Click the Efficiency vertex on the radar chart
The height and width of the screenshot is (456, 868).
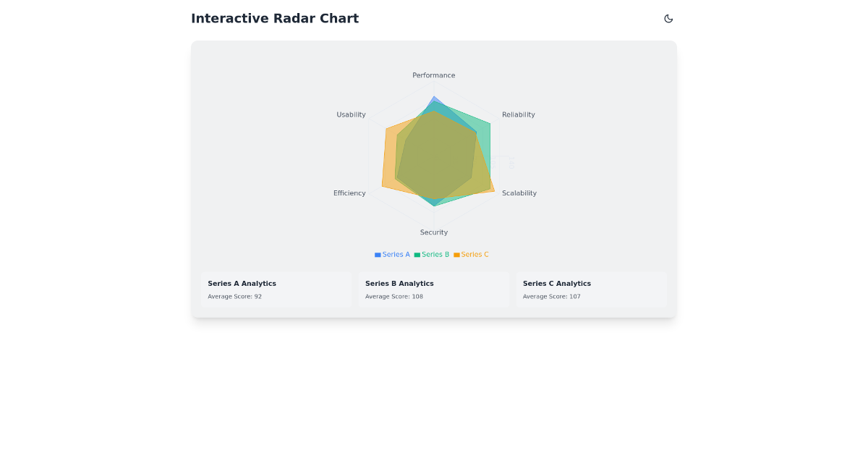point(349,193)
